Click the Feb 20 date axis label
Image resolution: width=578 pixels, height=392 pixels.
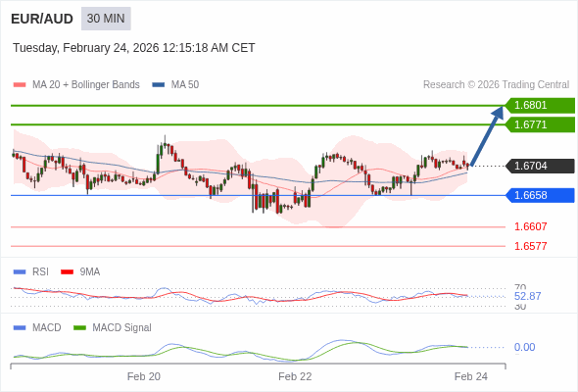(x=144, y=376)
